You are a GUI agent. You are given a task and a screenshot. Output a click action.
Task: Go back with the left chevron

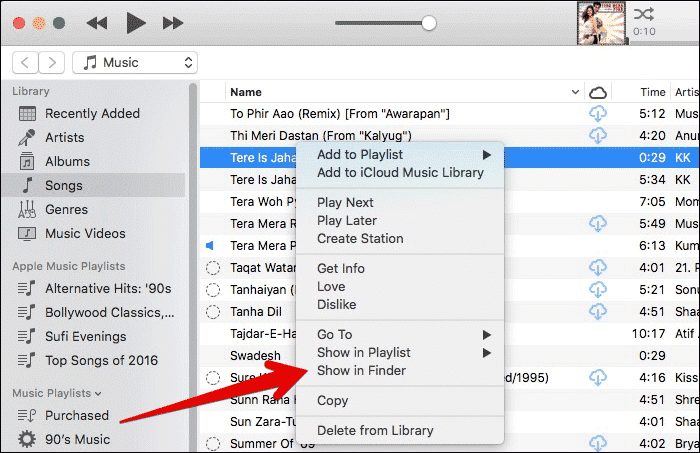(x=25, y=62)
